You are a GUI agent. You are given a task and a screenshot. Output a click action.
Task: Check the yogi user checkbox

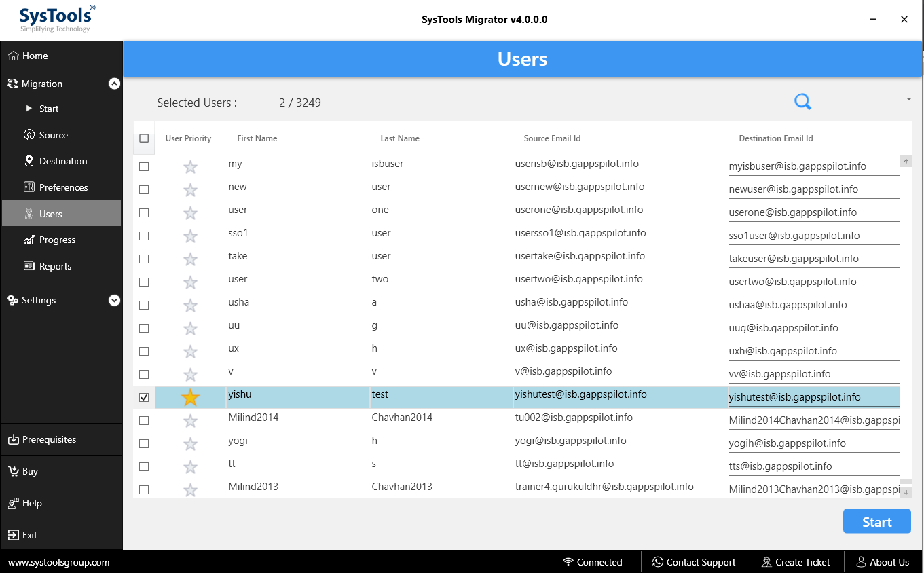144,444
